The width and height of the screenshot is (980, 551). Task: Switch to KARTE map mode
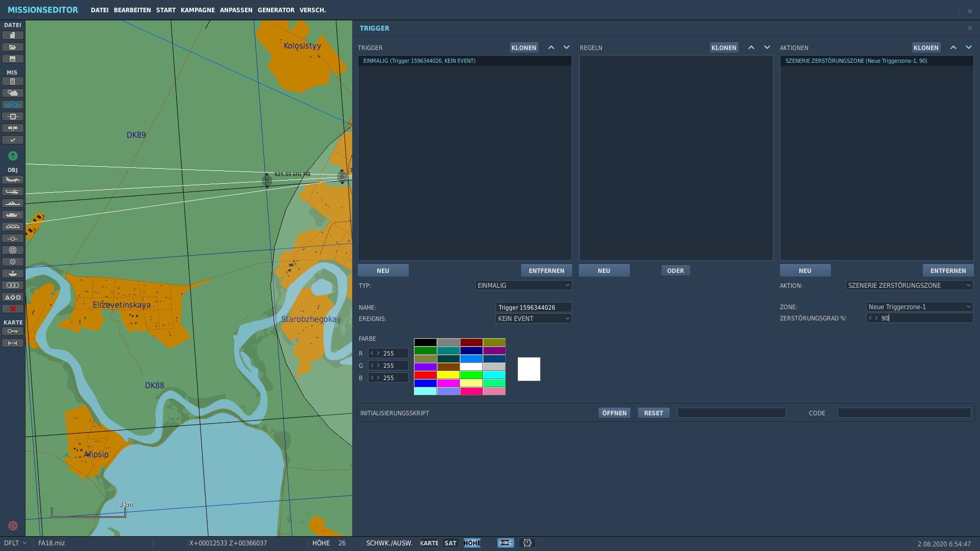click(x=429, y=543)
